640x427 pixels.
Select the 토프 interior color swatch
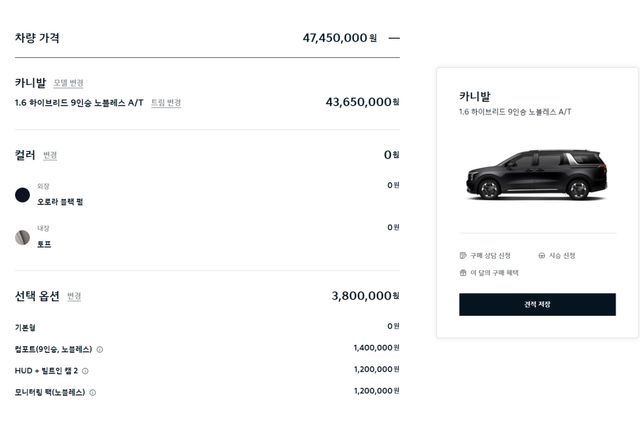pyautogui.click(x=22, y=237)
